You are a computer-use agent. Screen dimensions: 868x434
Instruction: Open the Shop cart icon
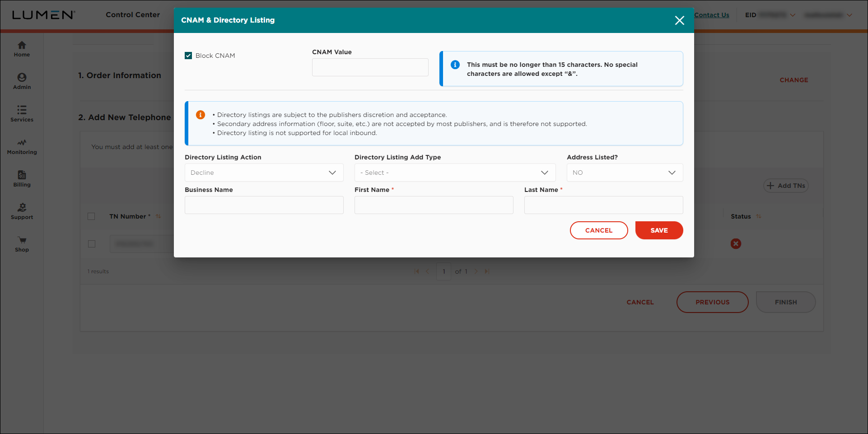tap(21, 240)
